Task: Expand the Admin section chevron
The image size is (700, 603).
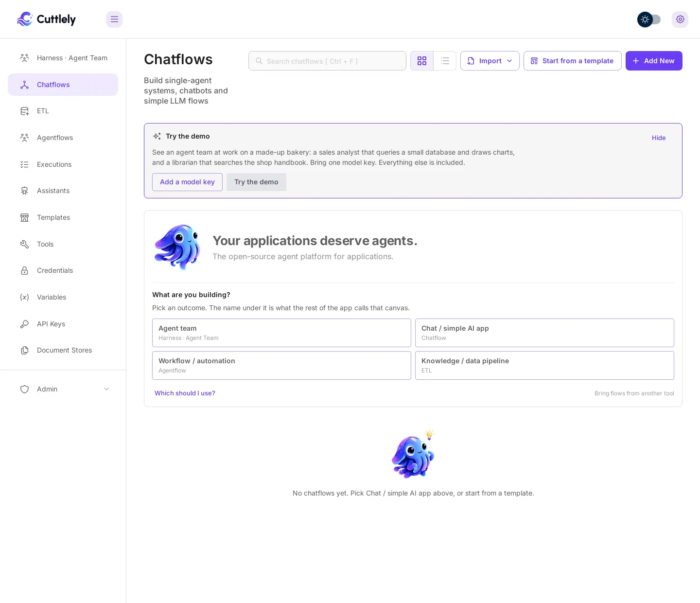Action: [x=106, y=389]
